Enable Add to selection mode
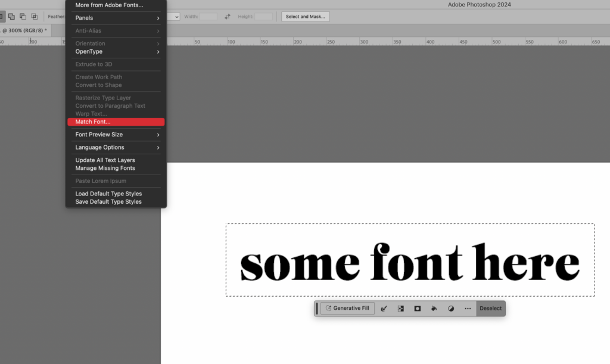This screenshot has width=610, height=364. click(12, 16)
